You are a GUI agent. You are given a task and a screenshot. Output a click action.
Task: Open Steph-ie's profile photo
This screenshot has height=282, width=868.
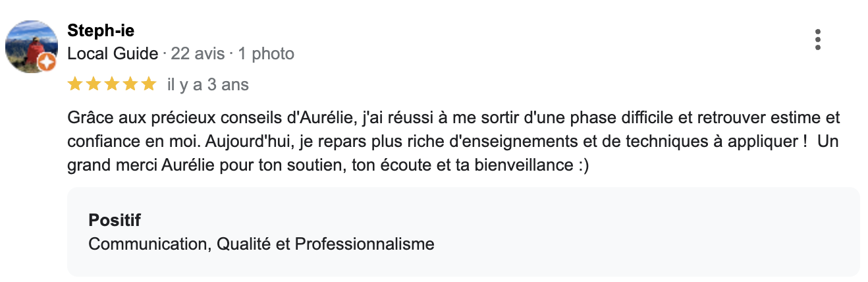point(31,45)
